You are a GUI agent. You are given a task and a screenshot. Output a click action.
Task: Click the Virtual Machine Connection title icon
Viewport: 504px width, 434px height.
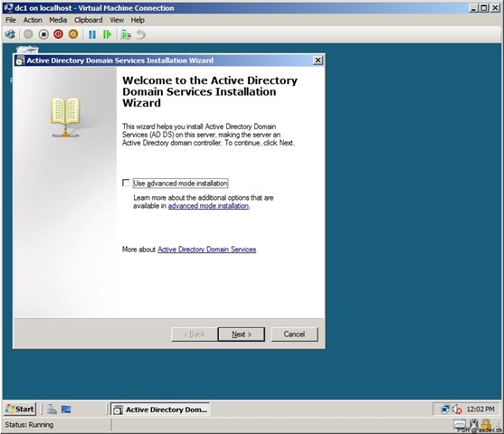click(8, 8)
